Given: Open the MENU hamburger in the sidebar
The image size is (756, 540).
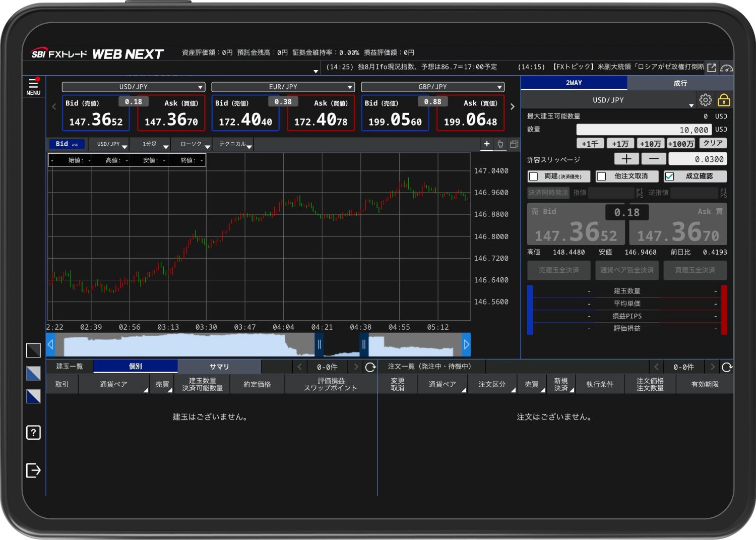Looking at the screenshot, I should tap(33, 86).
